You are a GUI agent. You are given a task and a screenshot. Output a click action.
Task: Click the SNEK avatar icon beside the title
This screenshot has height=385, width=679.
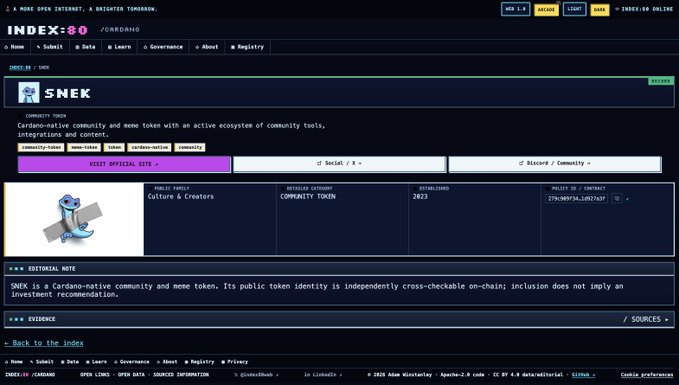[x=29, y=92]
